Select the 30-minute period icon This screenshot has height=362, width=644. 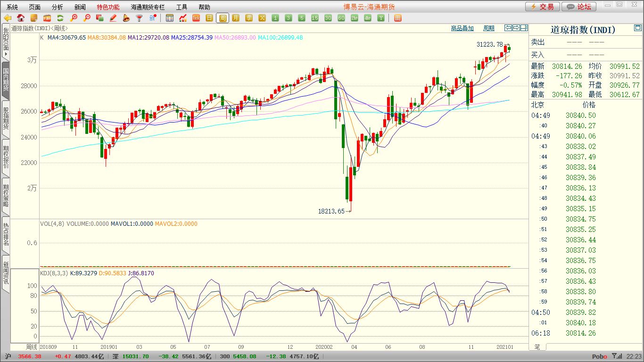[328, 18]
